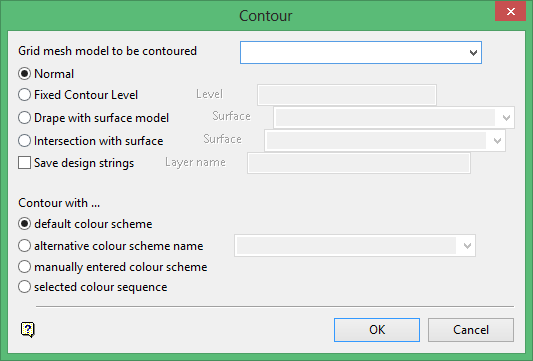
Task: Open alternative colour scheme name dropdown
Action: [467, 245]
